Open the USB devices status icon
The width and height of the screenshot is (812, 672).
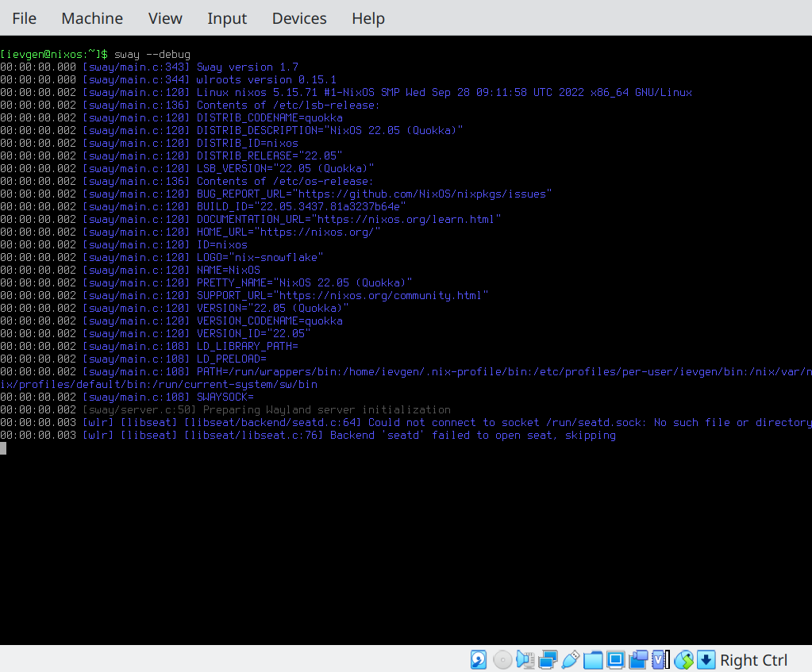[x=570, y=659]
